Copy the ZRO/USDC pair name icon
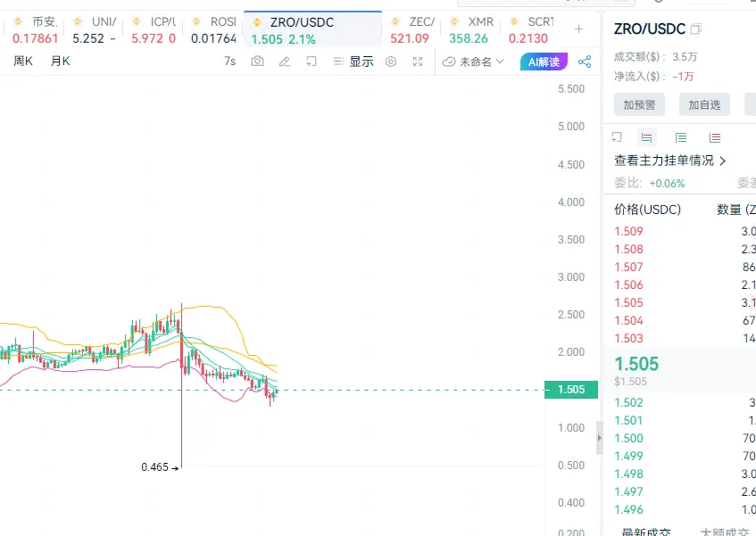This screenshot has width=756, height=536. (695, 29)
